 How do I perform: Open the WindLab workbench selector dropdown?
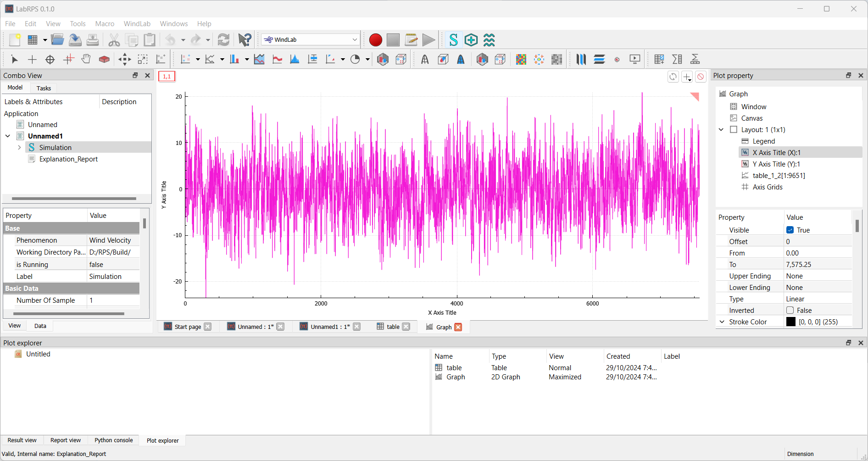[355, 39]
